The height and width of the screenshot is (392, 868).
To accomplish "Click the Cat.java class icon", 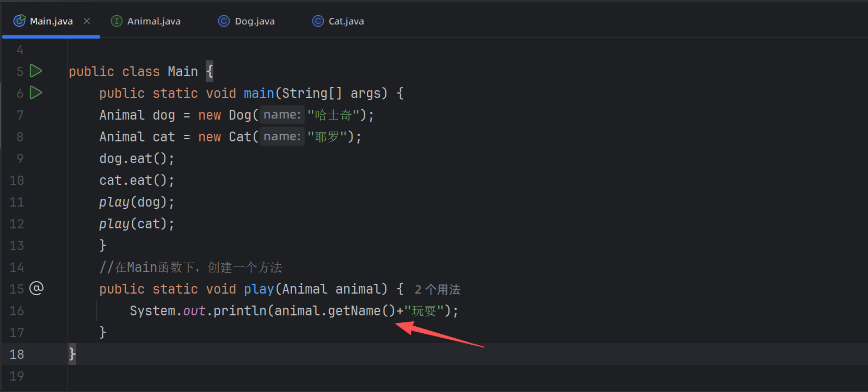I will click(x=318, y=21).
